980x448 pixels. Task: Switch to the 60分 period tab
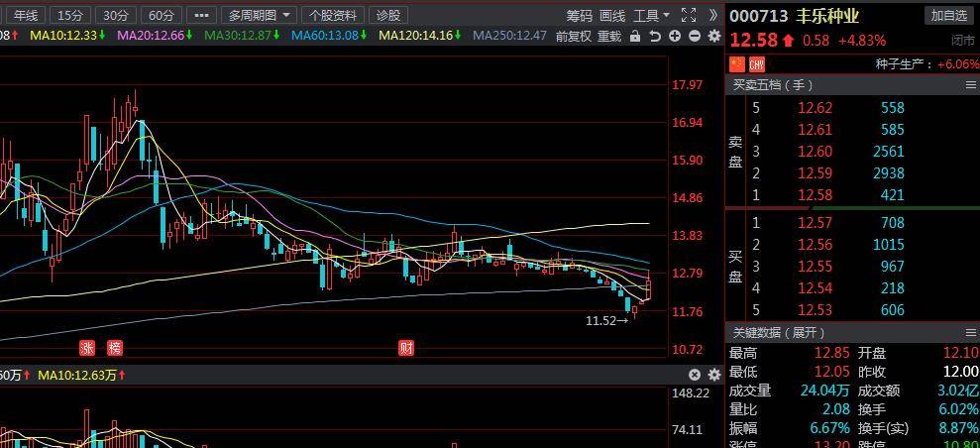(x=161, y=15)
